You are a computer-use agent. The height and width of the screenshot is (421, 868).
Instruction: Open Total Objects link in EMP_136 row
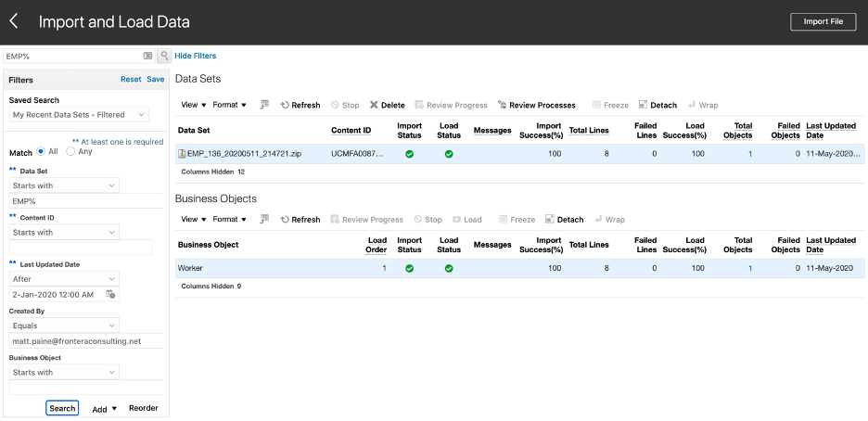[x=750, y=154]
